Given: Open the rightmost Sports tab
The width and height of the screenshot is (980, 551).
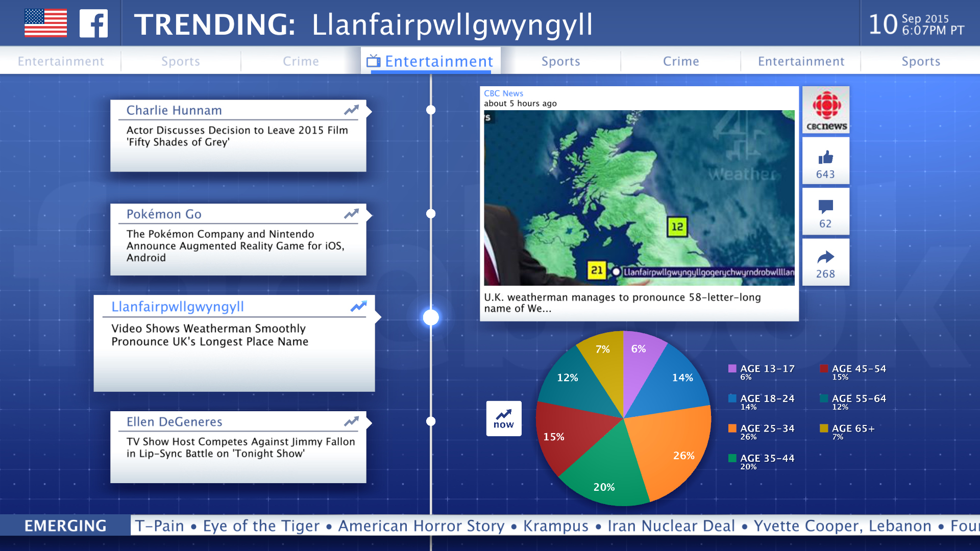Looking at the screenshot, I should coord(921,61).
